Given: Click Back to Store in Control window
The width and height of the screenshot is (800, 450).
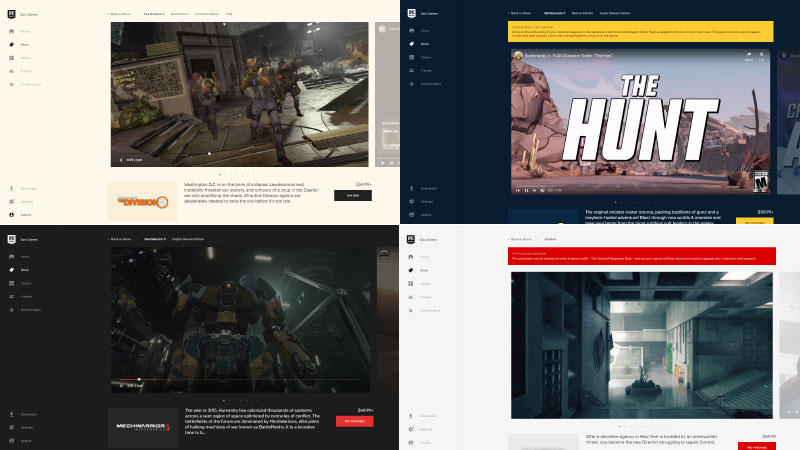Looking at the screenshot, I should [520, 239].
